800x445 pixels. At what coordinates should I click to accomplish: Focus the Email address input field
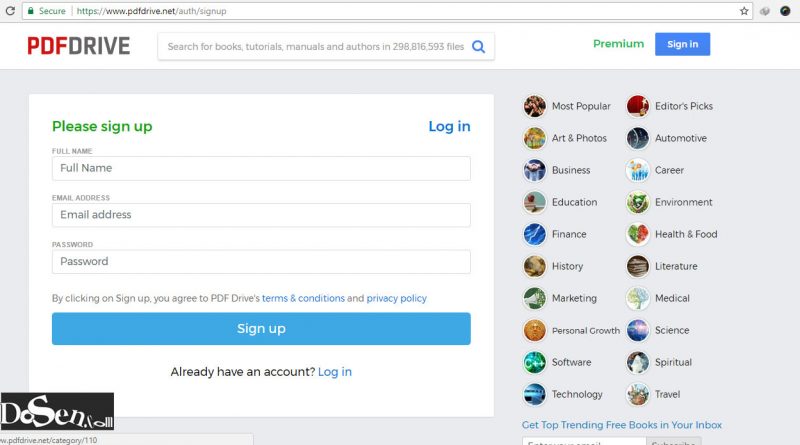(261, 215)
